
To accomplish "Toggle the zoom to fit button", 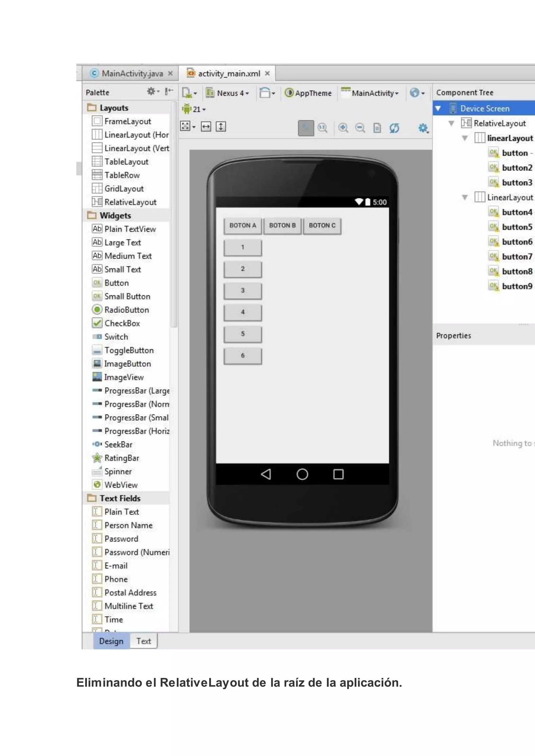I will pos(306,128).
